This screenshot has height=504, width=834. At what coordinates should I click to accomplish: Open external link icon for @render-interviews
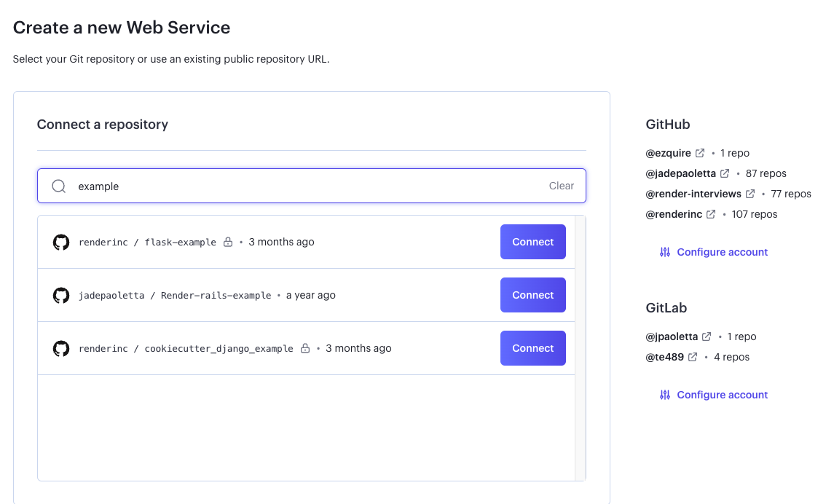(750, 194)
